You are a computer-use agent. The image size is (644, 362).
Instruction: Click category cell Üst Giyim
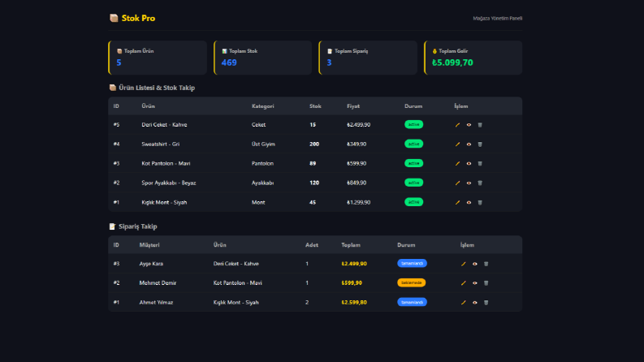[263, 144]
